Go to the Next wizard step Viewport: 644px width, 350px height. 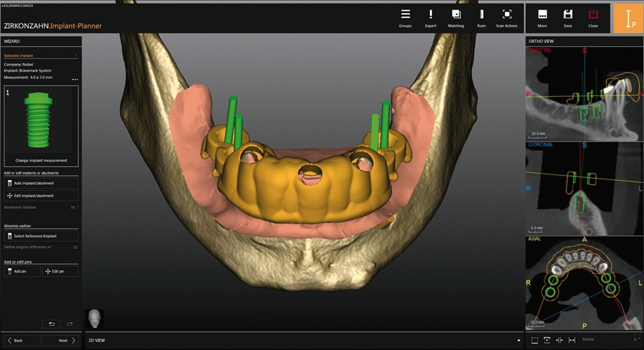pos(60,340)
